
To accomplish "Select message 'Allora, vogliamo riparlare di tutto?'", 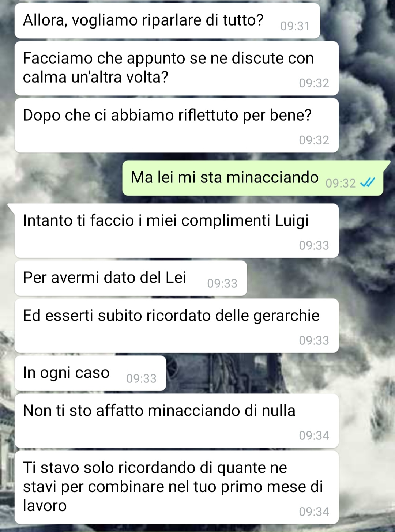I will (x=167, y=20).
